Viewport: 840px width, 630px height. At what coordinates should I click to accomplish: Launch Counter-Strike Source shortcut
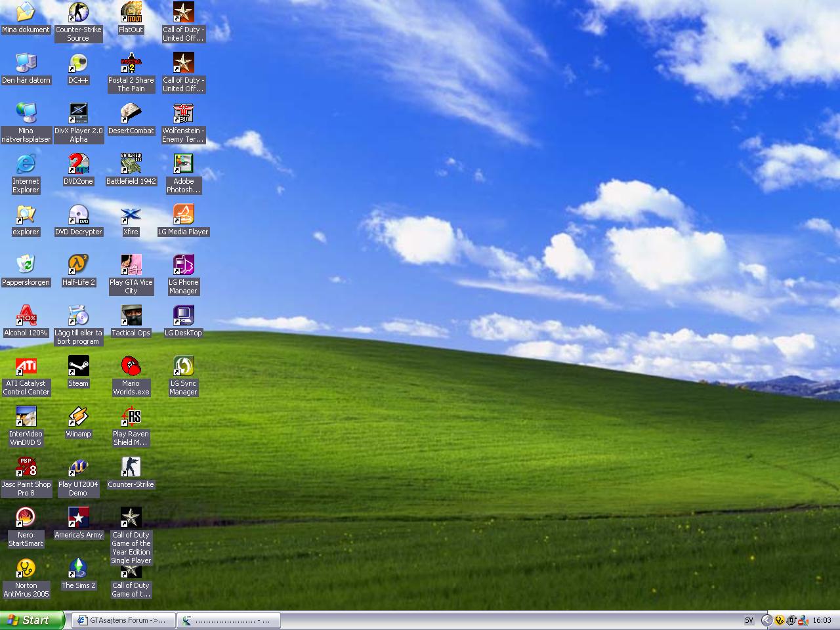(78, 12)
